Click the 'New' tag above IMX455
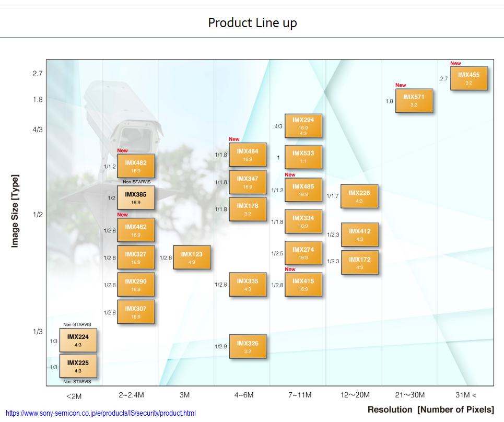 click(x=455, y=63)
